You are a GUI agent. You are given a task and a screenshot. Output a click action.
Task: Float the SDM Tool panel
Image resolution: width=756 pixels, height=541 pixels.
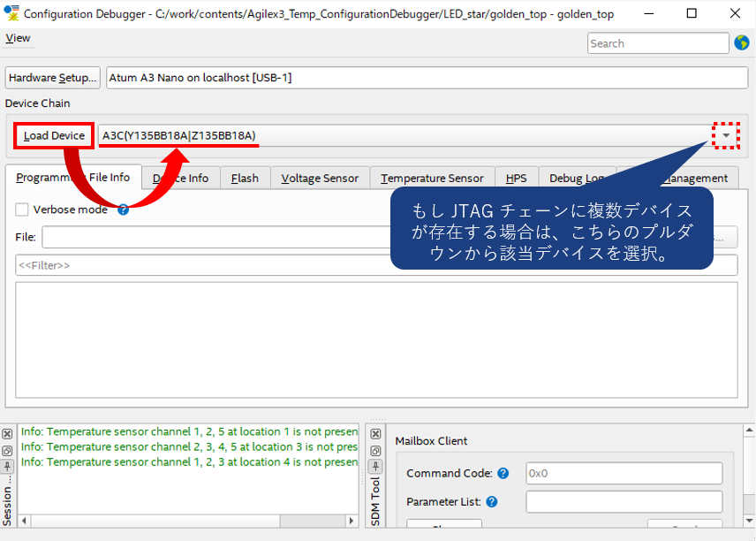[375, 450]
